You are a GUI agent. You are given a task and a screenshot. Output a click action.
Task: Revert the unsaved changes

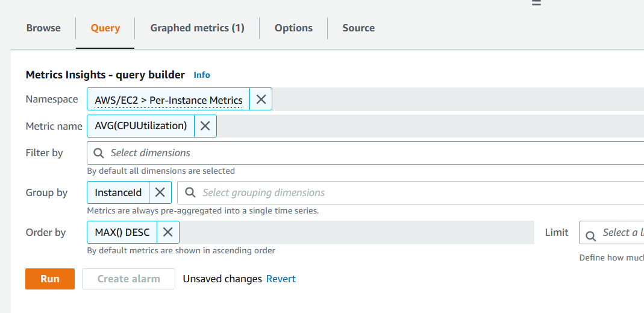point(281,279)
